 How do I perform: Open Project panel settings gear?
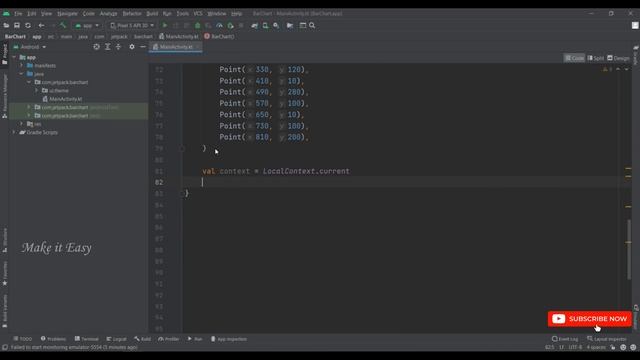tap(132, 47)
